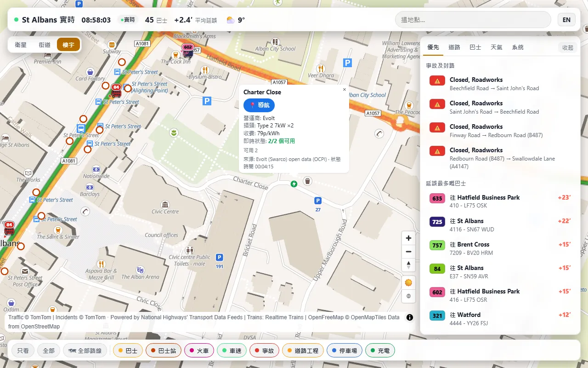Select the 衛星 satellite map style

point(21,45)
